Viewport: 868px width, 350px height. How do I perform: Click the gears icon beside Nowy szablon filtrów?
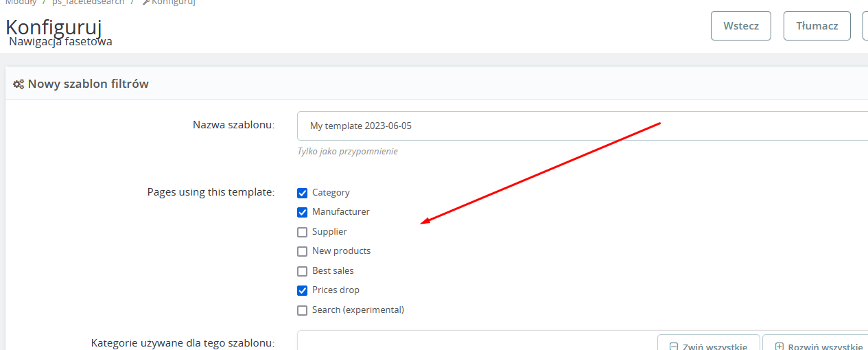19,84
